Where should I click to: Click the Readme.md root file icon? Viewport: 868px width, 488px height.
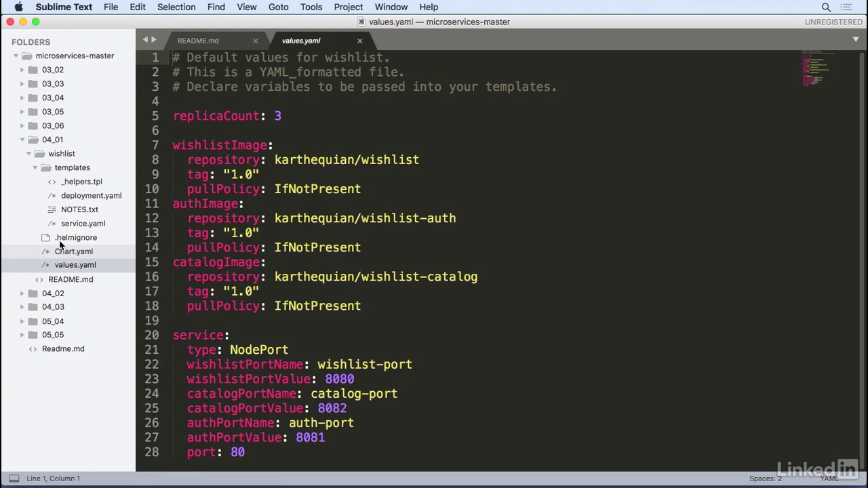(33, 349)
